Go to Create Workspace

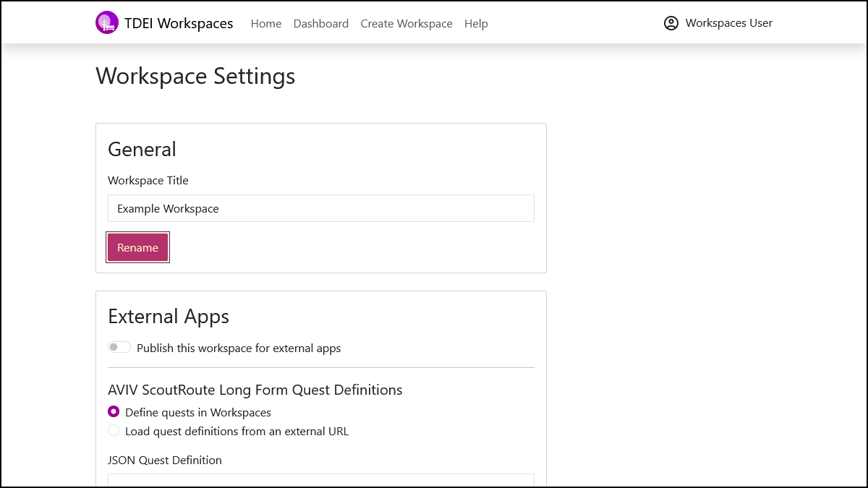[406, 23]
